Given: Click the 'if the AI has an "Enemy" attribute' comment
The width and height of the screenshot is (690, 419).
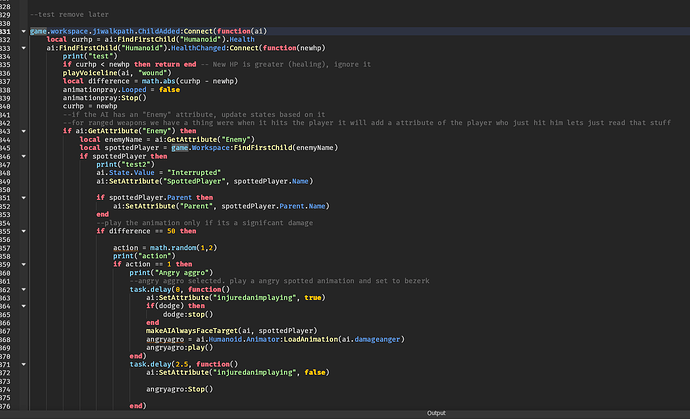Looking at the screenshot, I should click(x=194, y=114).
